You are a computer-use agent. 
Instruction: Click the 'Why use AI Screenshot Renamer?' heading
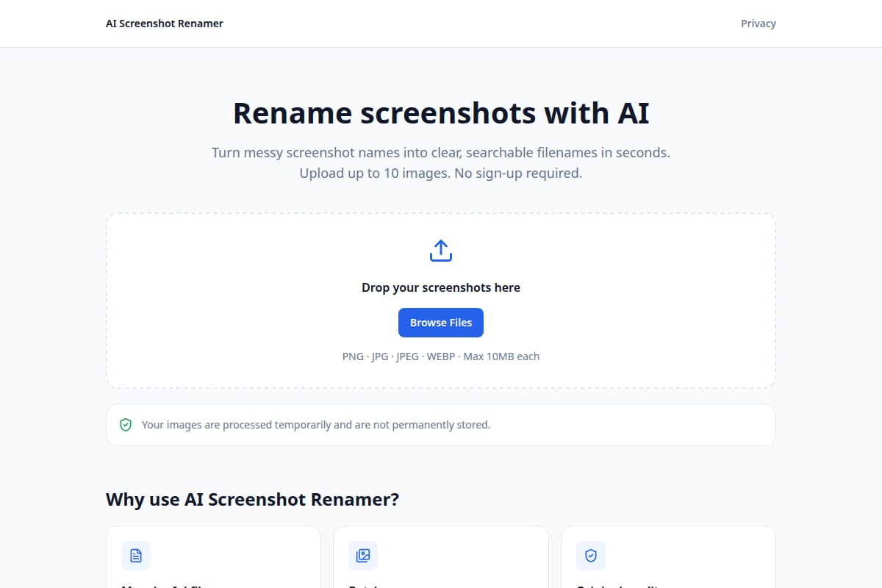point(253,500)
